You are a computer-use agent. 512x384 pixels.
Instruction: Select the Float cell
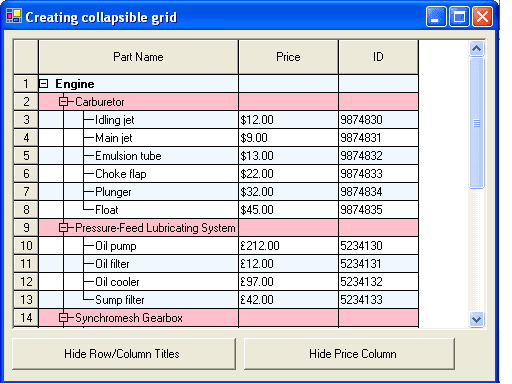139,210
